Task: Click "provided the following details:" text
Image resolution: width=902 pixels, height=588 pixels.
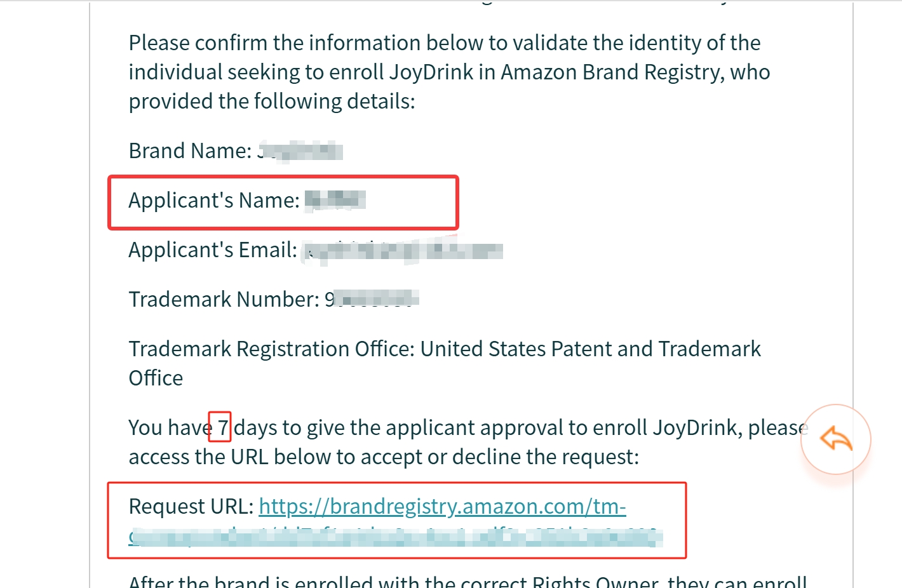Action: click(x=271, y=102)
